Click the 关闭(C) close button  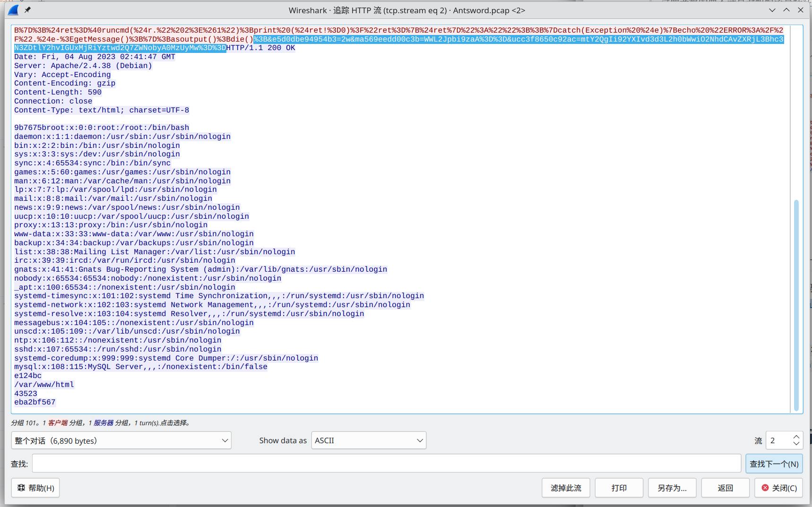[779, 488]
